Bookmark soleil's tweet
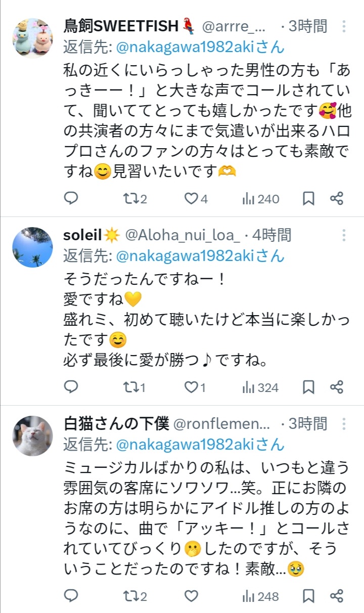The width and height of the screenshot is (364, 613). tap(308, 387)
